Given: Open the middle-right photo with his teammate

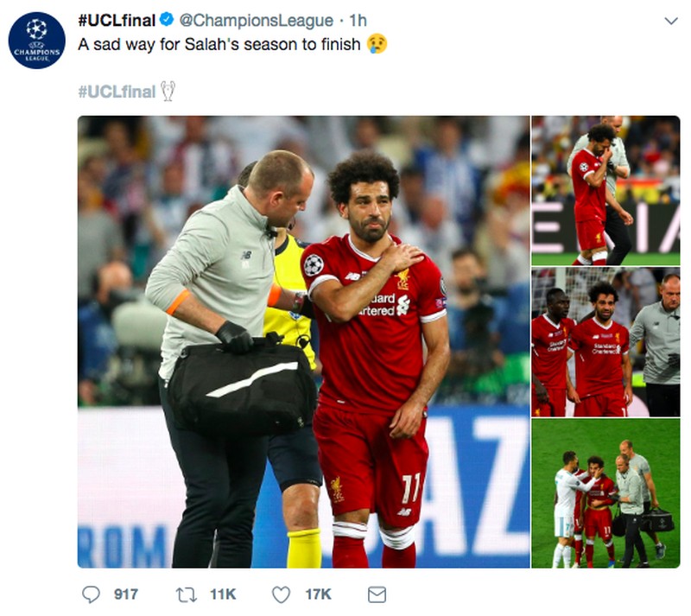Looking at the screenshot, I should [606, 342].
